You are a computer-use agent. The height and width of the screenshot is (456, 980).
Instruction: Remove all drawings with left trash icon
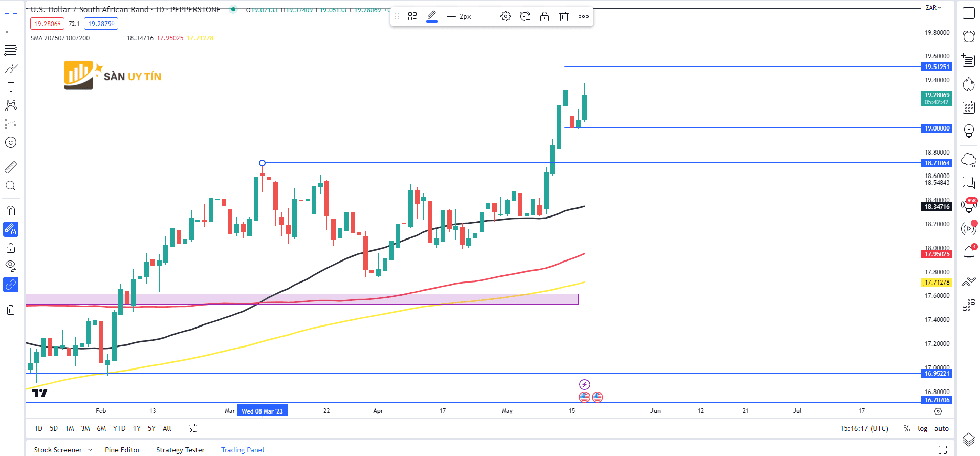11,310
